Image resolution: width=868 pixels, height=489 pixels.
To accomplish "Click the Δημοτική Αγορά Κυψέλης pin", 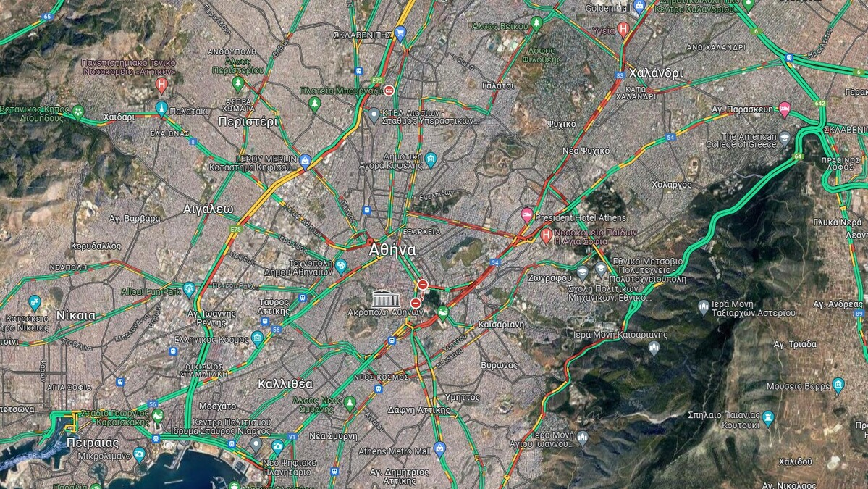I will [431, 161].
